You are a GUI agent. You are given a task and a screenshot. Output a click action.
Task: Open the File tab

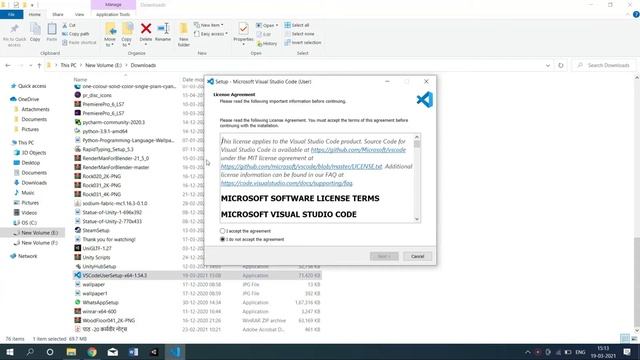coord(11,14)
